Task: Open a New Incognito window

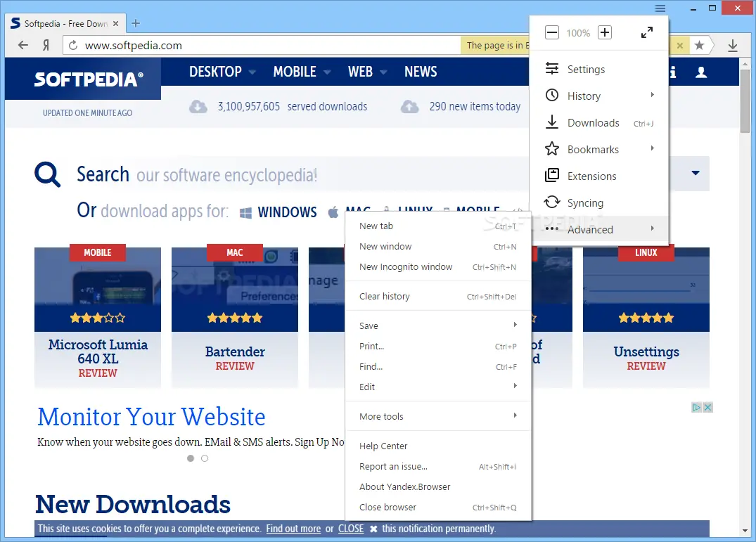Action: (x=438, y=267)
